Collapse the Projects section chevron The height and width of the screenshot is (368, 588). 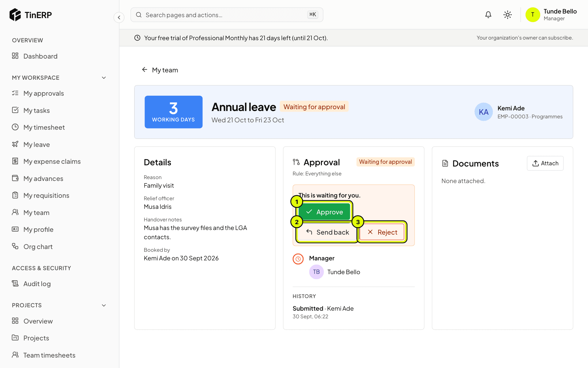pyautogui.click(x=104, y=305)
